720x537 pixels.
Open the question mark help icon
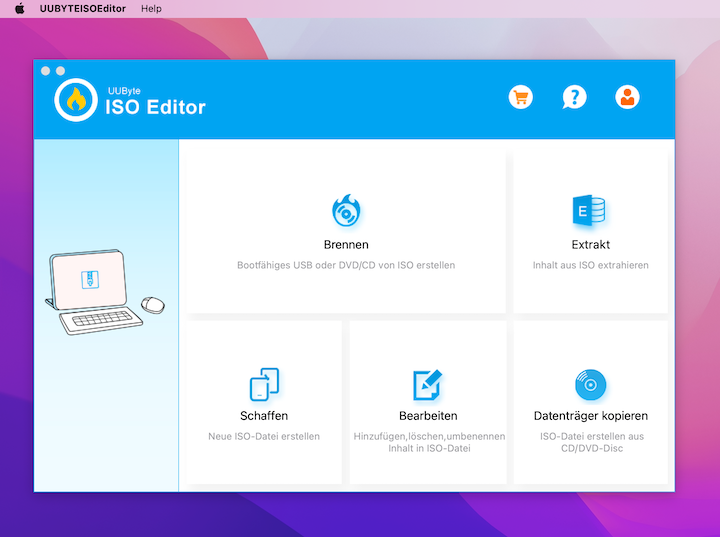[x=574, y=97]
